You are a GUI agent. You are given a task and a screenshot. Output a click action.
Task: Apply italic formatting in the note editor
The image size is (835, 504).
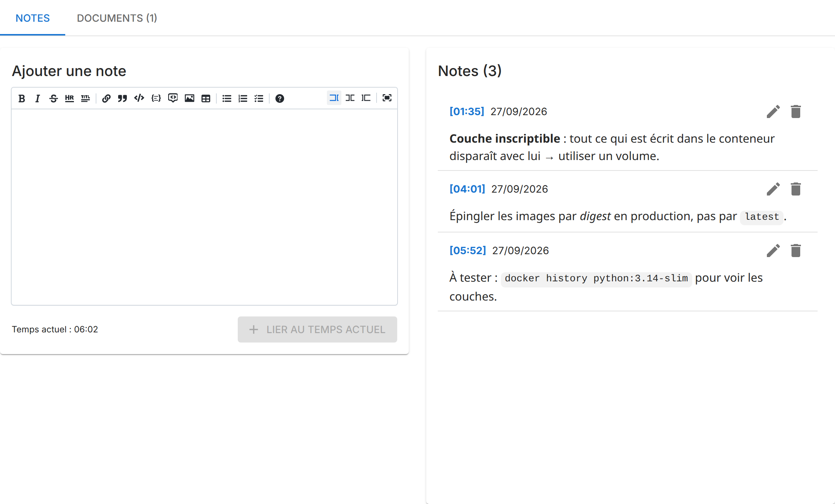[x=37, y=98]
